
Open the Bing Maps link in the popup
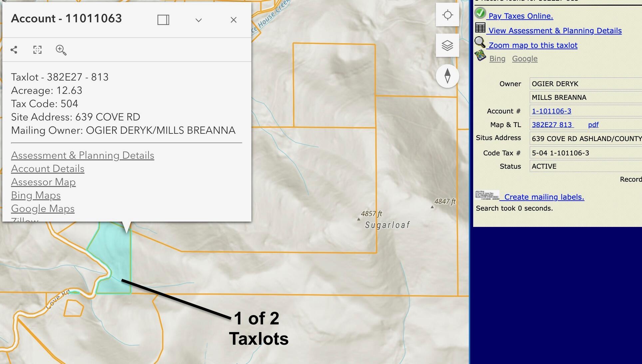[36, 195]
